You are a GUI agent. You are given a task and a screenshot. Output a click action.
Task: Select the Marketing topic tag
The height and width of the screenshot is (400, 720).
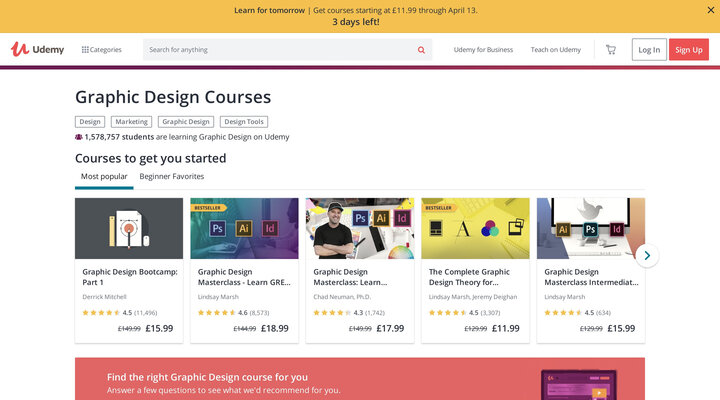pos(131,122)
